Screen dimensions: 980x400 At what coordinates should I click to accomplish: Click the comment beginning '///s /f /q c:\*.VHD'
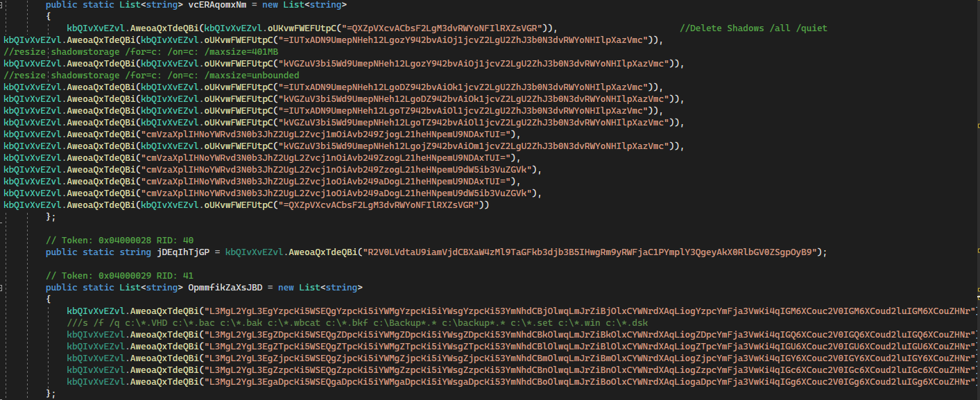point(357,323)
